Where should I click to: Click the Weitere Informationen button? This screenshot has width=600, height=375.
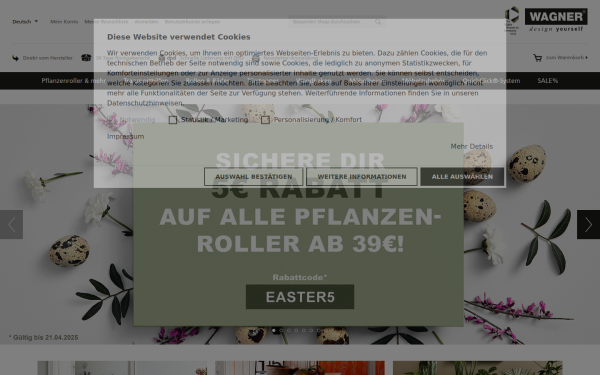pyautogui.click(x=362, y=177)
